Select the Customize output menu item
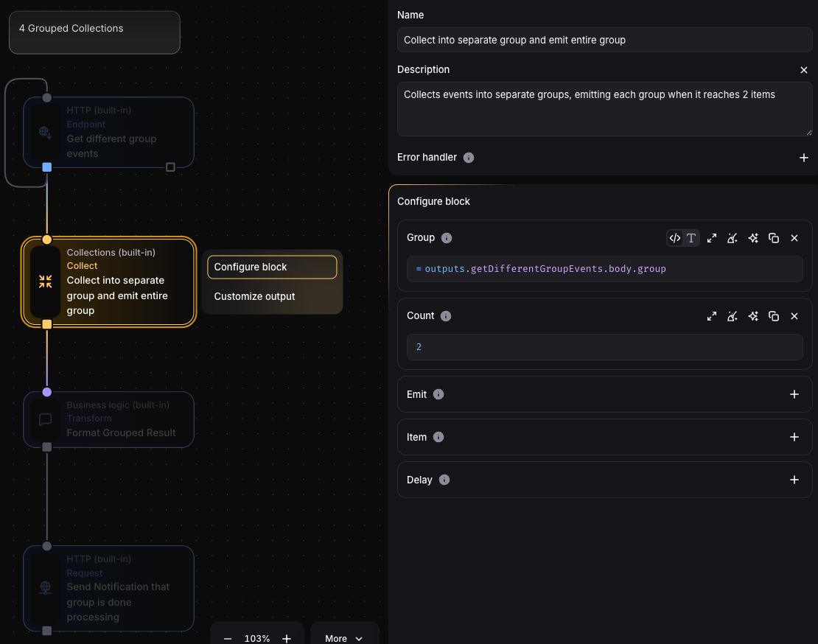Viewport: 818px width, 644px height. 255,296
